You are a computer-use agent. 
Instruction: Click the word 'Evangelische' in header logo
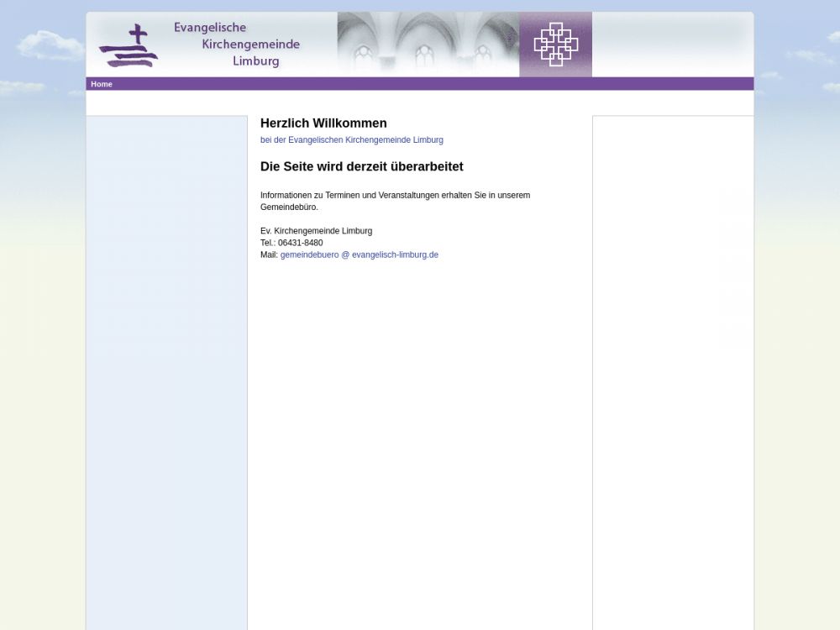210,28
